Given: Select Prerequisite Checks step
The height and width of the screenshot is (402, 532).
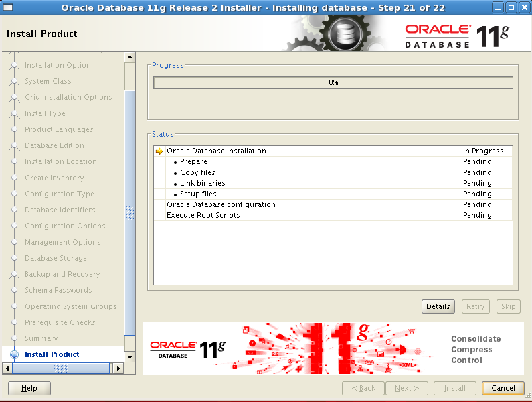Looking at the screenshot, I should [x=60, y=322].
